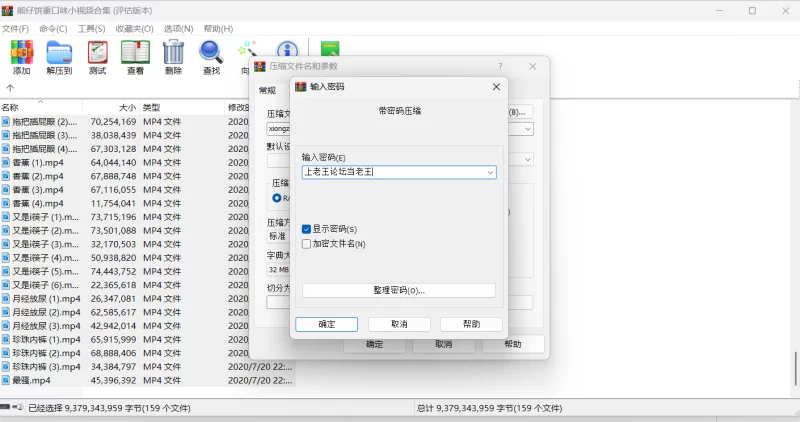Click the 删除 (Delete) trash can icon

(x=173, y=52)
